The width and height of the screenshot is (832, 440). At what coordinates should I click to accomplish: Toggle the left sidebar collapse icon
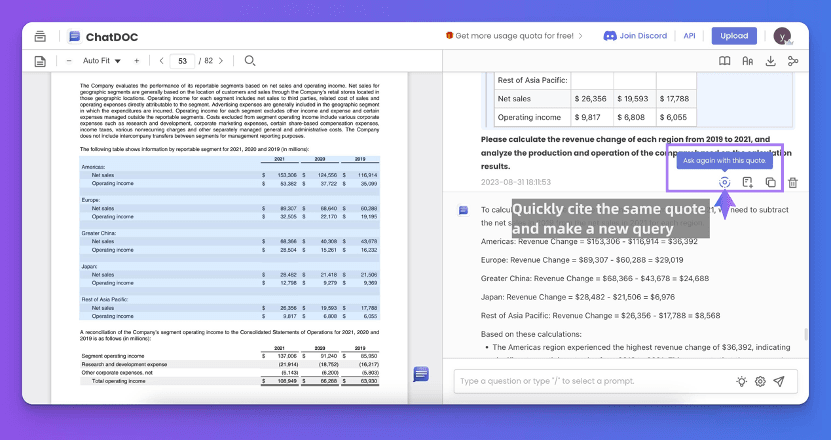[41, 36]
